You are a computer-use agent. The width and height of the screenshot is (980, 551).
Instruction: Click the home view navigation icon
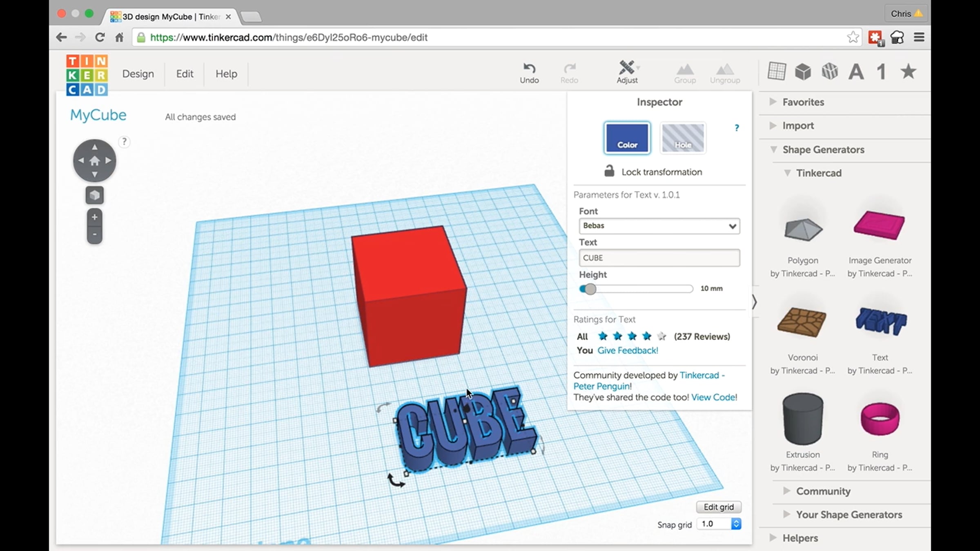pos(94,161)
